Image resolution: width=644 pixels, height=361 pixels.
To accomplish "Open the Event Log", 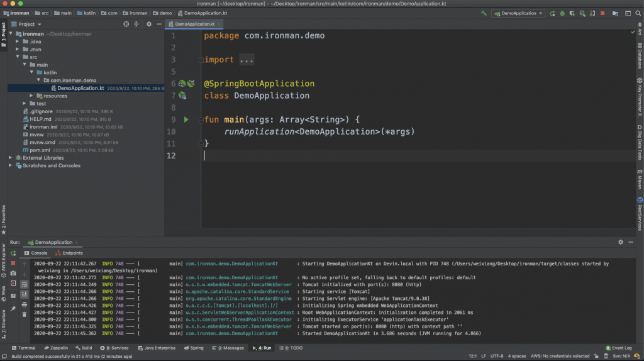I will click(x=619, y=348).
